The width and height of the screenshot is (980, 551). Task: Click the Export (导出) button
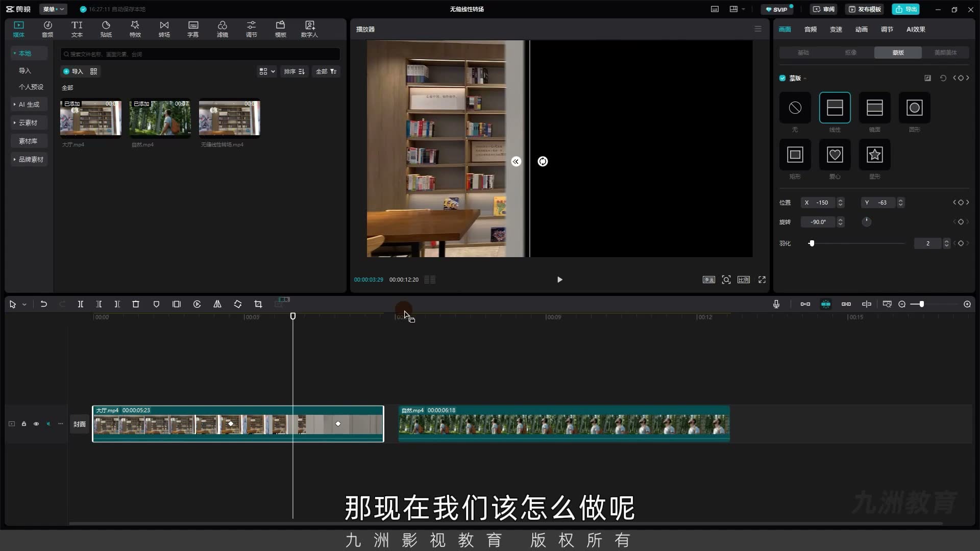(906, 9)
